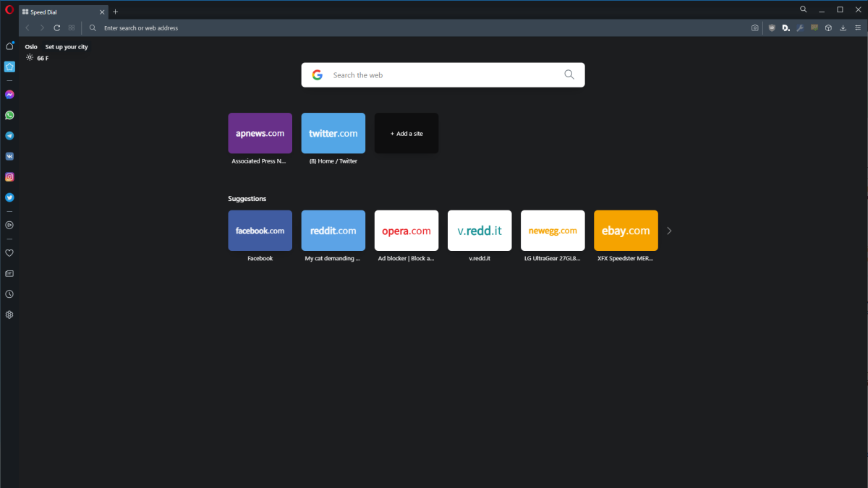Open personal news icon in sidebar
868x488 pixels.
[9, 273]
